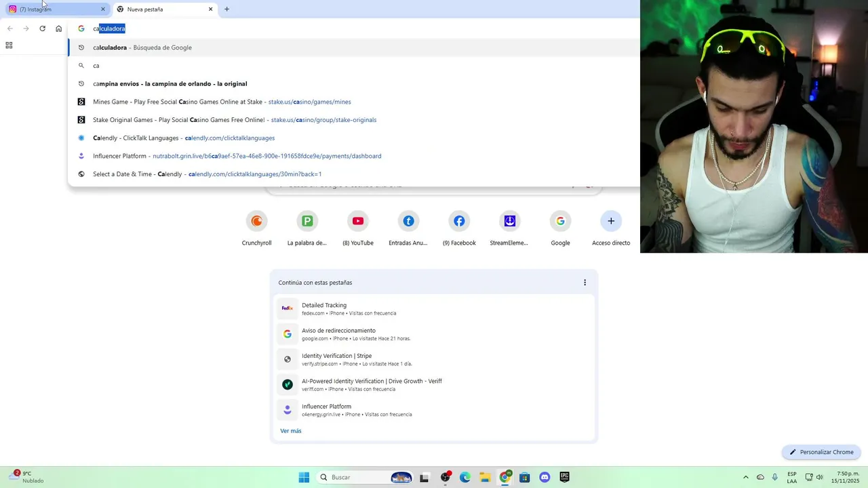Click the Ver más link
This screenshot has height=488, width=868.
pyautogui.click(x=291, y=431)
